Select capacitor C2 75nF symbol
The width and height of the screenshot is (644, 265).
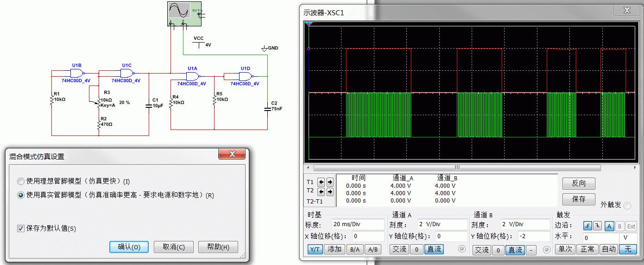[x=268, y=109]
